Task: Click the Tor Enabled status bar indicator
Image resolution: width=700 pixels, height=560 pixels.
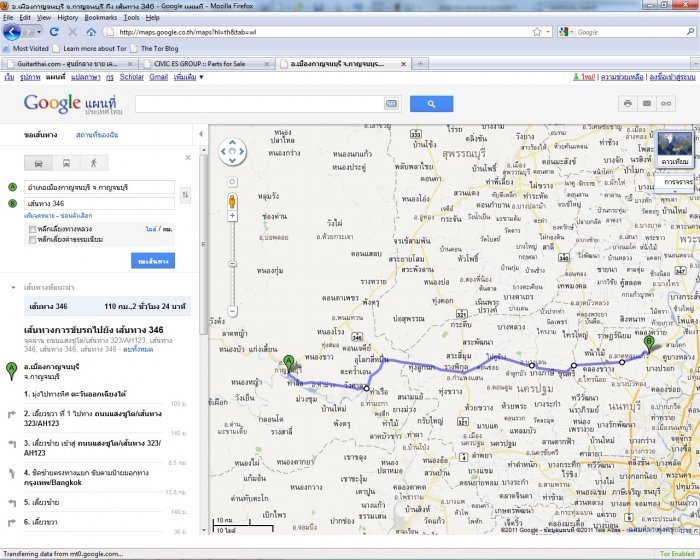Action: coord(677,554)
